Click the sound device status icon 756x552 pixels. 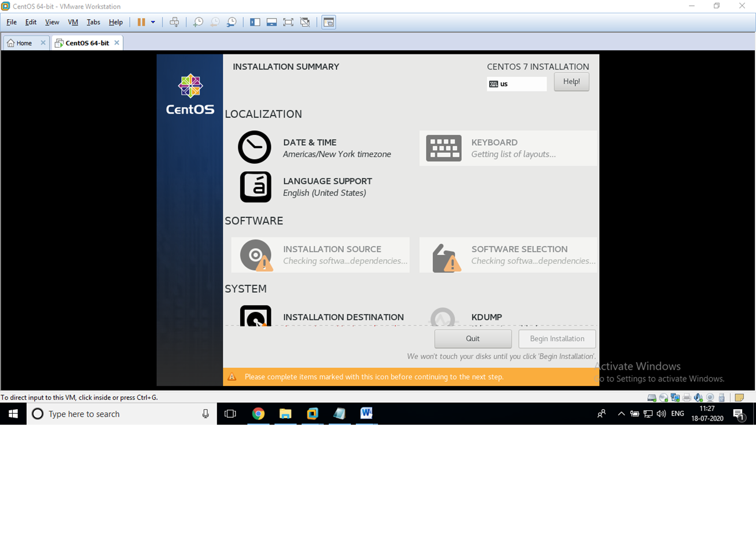(x=698, y=398)
